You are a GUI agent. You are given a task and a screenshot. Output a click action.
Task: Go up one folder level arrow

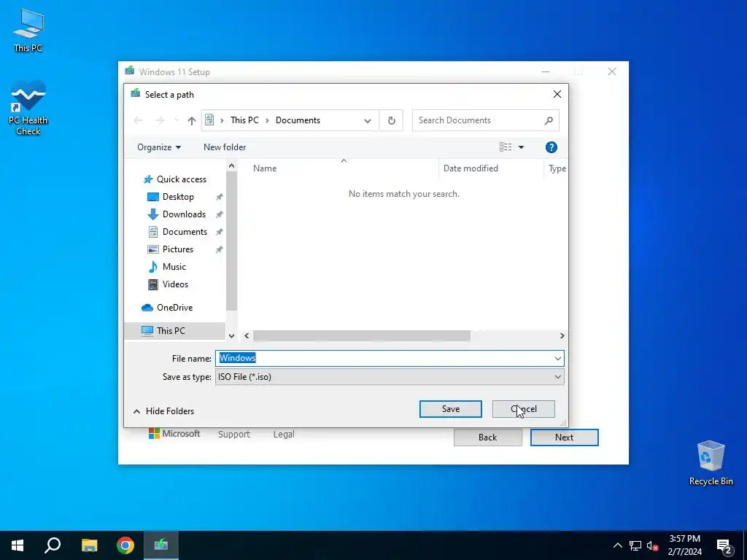[x=192, y=120]
